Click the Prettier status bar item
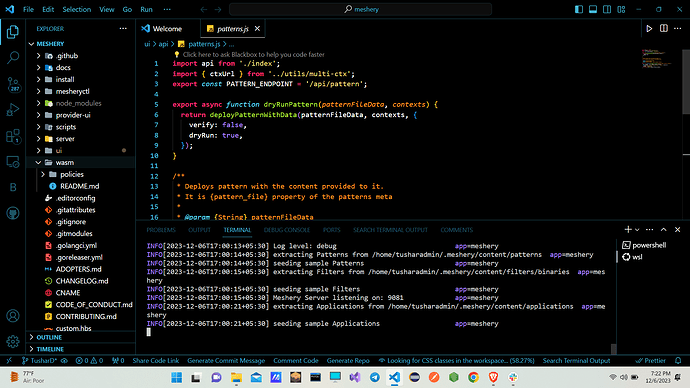The width and height of the screenshot is (690, 388). (x=651, y=360)
